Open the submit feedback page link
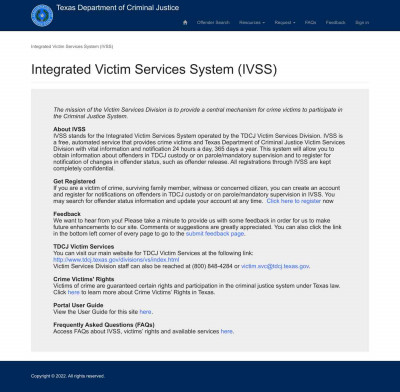This screenshot has width=400, height=392. pos(215,234)
